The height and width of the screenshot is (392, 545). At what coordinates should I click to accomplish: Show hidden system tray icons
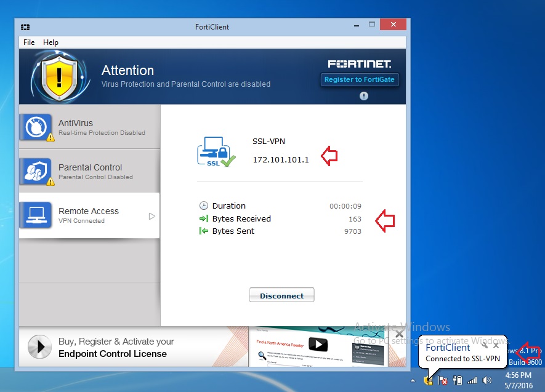click(413, 380)
